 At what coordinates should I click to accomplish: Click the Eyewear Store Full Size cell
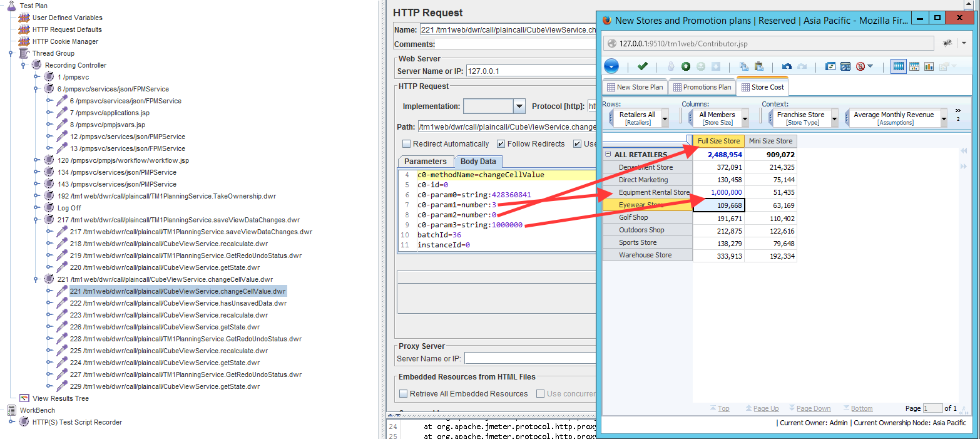718,205
